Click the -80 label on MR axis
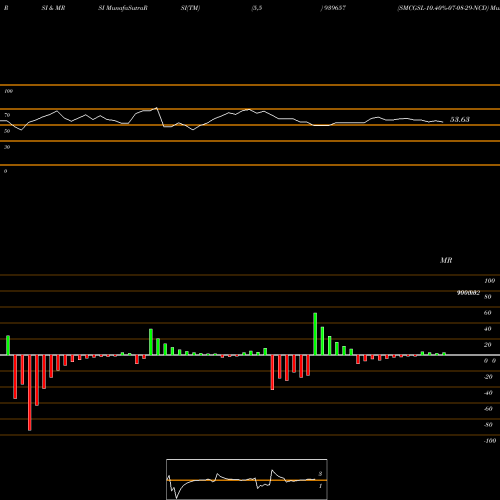500x500 pixels. pos(488,425)
